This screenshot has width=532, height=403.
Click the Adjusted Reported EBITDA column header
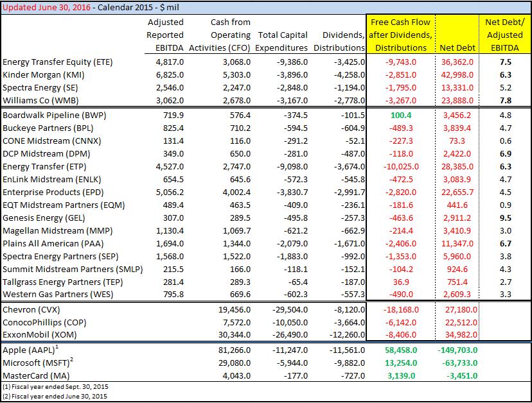(164, 35)
